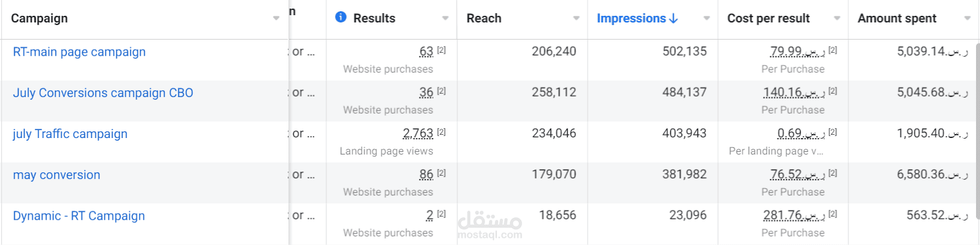Open the Cost per result dropdown arrow

pyautogui.click(x=837, y=18)
